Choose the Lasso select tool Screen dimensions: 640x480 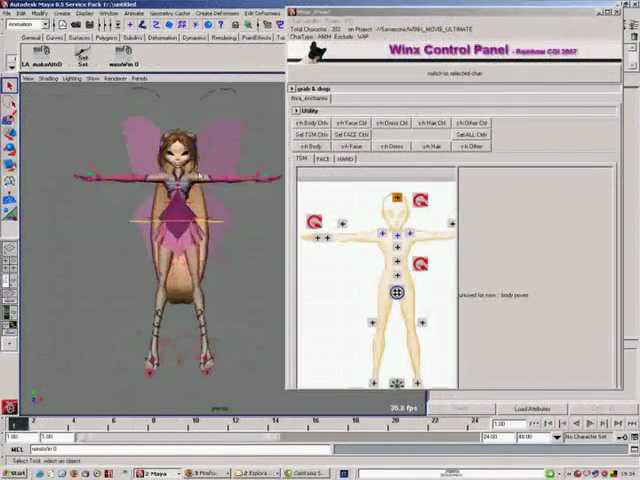(9, 102)
